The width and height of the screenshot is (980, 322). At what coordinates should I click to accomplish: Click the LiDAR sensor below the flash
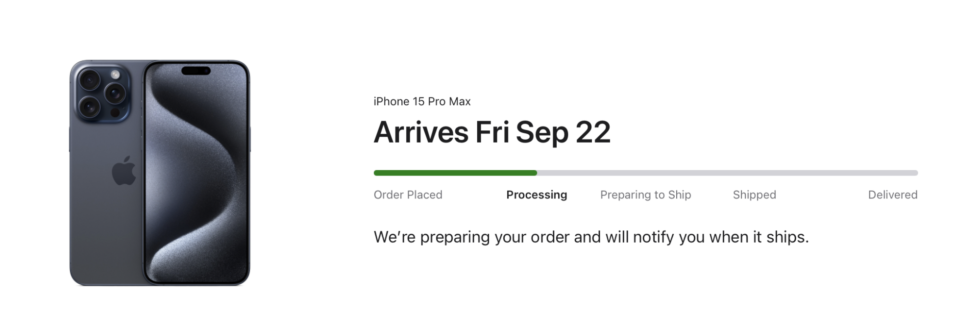pos(115,112)
